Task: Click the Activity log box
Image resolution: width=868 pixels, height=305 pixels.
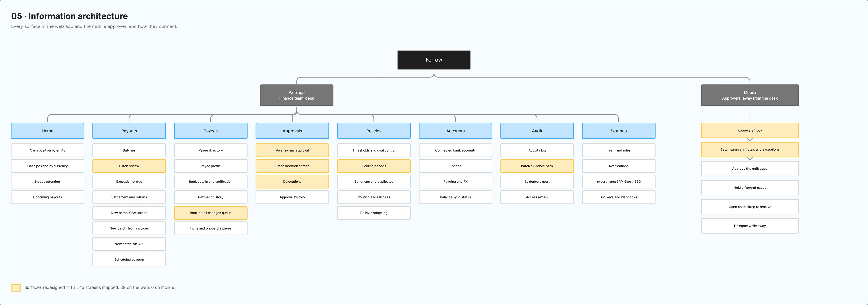Action: 537,150
